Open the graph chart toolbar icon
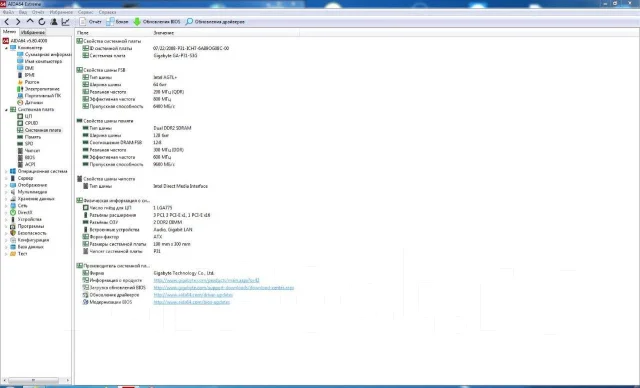The width and height of the screenshot is (640, 388). click(x=65, y=22)
